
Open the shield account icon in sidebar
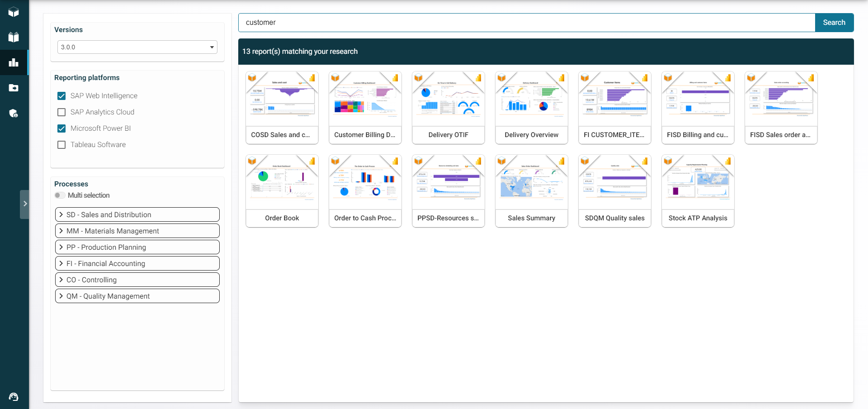(14, 113)
